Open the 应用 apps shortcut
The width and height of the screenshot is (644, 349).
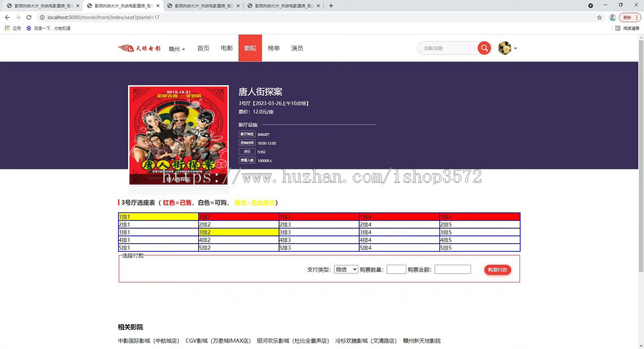[13, 29]
